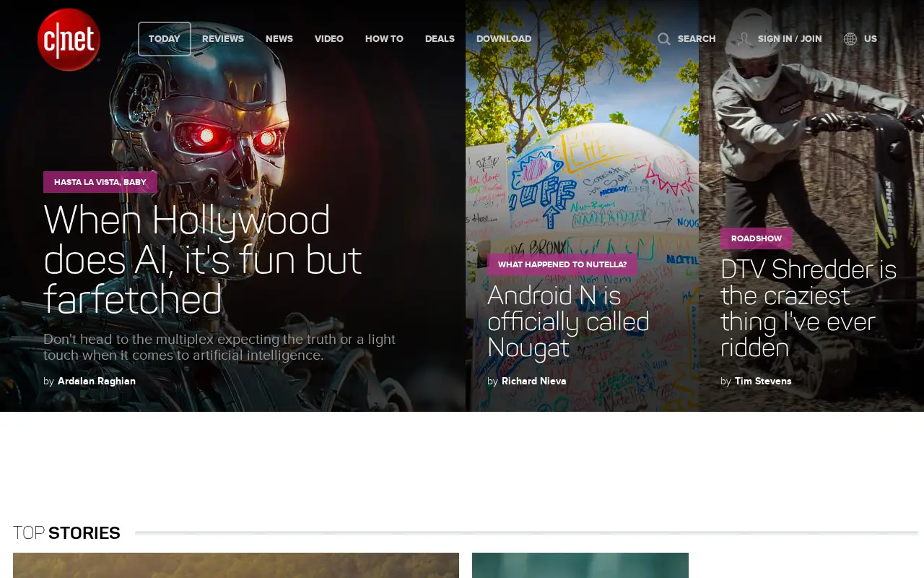This screenshot has height=578, width=924.
Task: Click the globe region icon
Action: (850, 39)
